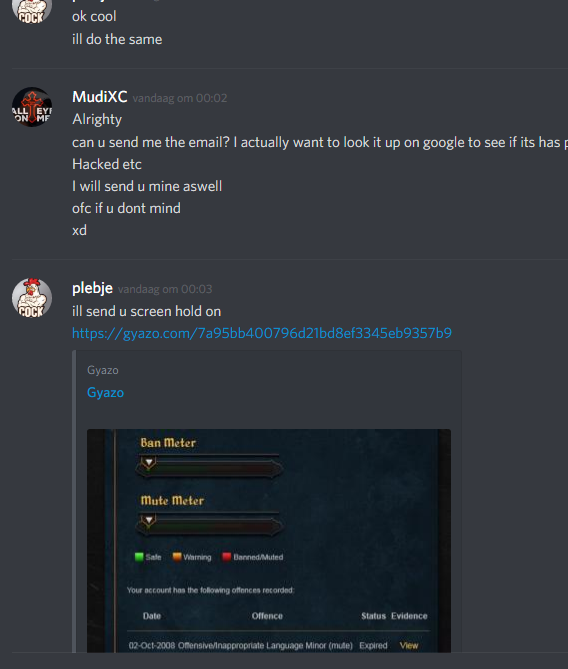Click the rooster avatar next to 'ok cool'
This screenshot has height=669, width=568.
click(32, 10)
